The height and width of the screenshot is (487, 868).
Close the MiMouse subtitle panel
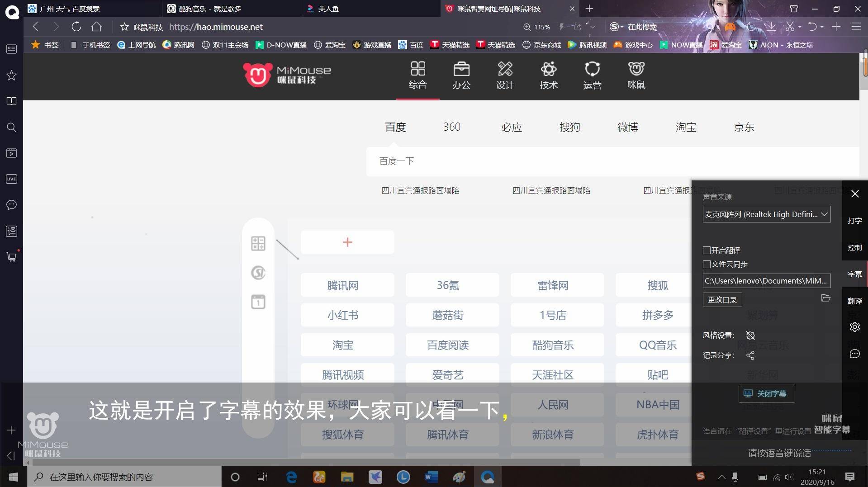[x=855, y=194]
